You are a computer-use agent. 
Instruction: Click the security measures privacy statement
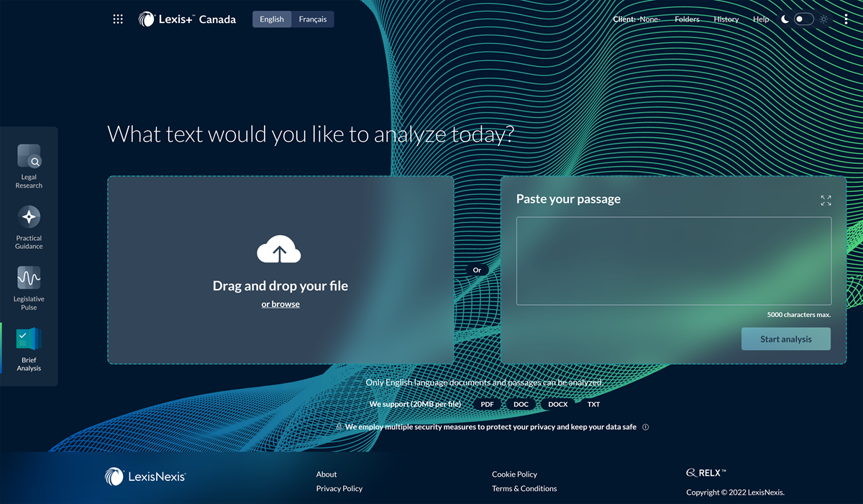[x=490, y=427]
